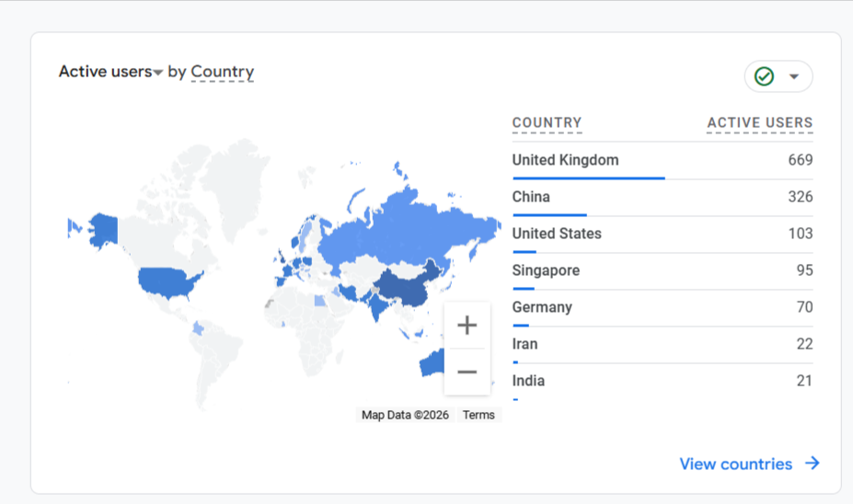This screenshot has width=853, height=504.
Task: Select the China row in the table
Action: tap(663, 198)
